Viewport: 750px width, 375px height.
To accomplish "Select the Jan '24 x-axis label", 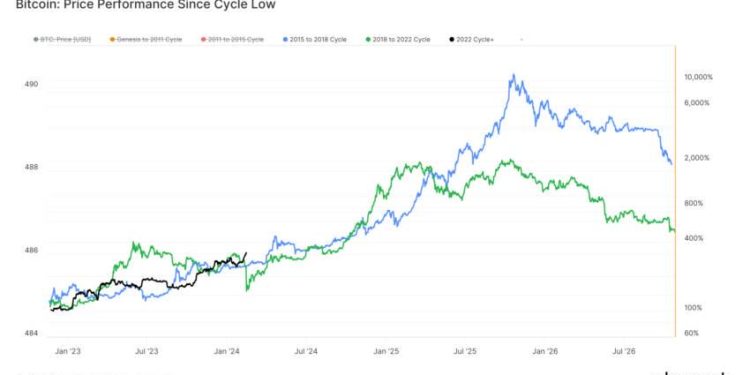I will 227,352.
